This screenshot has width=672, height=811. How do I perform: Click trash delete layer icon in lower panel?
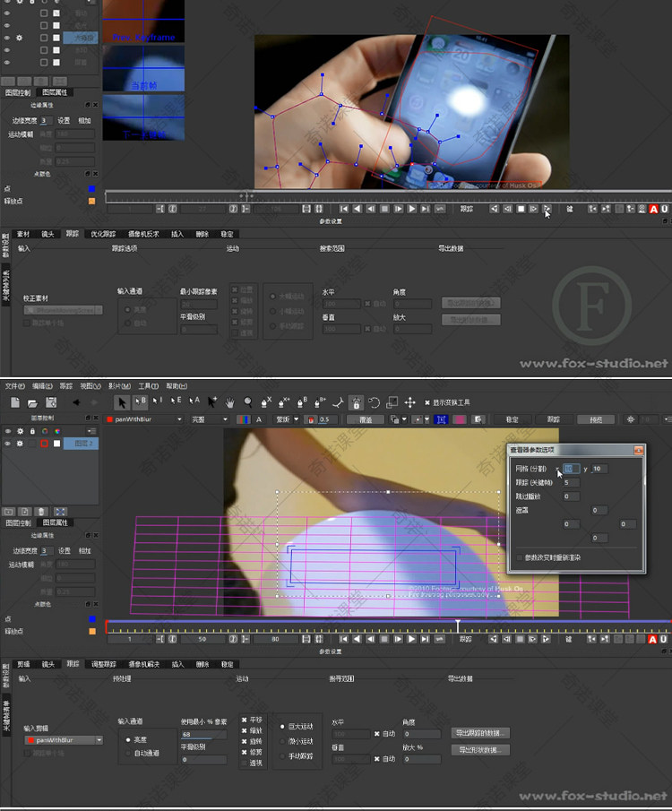pyautogui.click(x=41, y=512)
